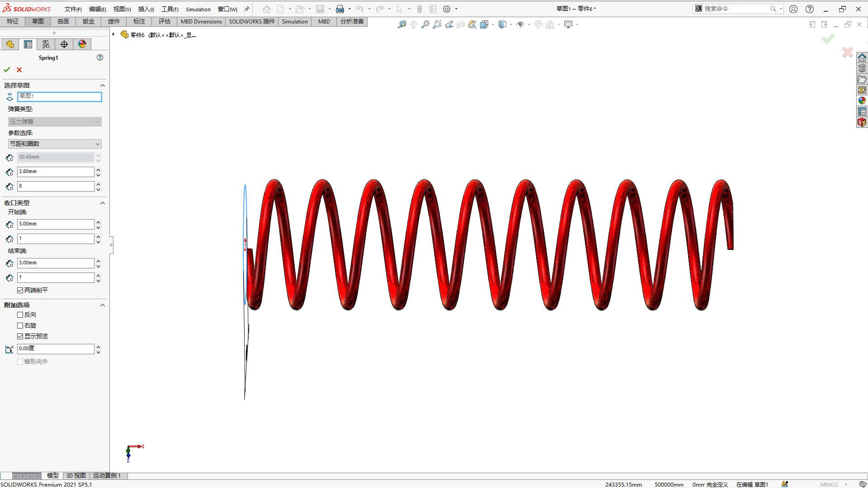Click the 零件6 breadcrumb part name
Screen dimensions: 868x488
point(137,35)
